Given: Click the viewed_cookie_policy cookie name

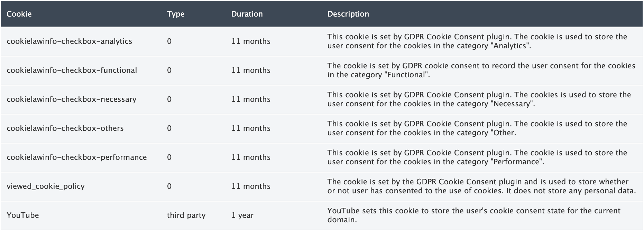Looking at the screenshot, I should pos(46,186).
